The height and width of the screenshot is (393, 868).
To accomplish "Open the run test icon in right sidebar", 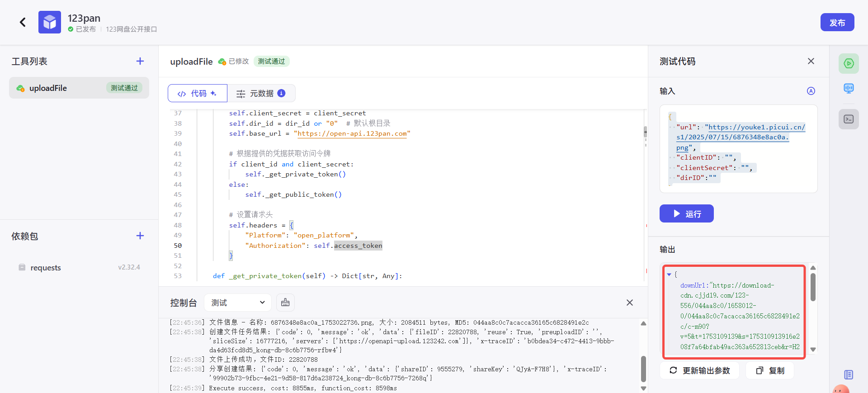I will click(849, 63).
